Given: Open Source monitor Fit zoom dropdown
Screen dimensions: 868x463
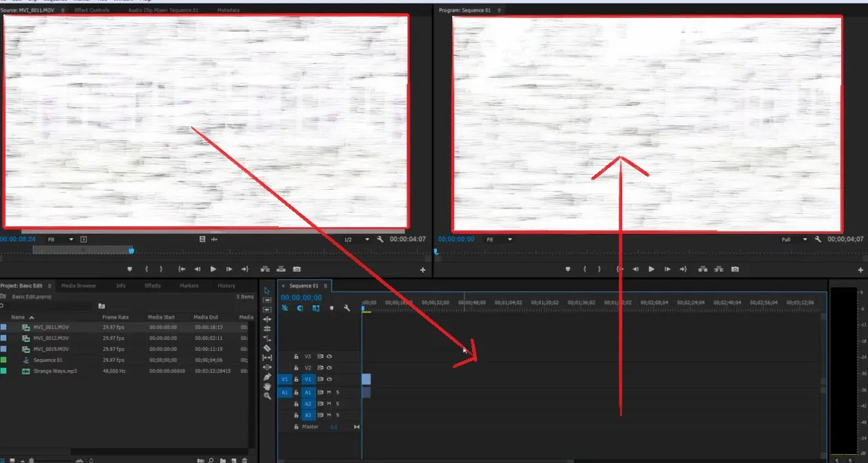Looking at the screenshot, I should 61,239.
